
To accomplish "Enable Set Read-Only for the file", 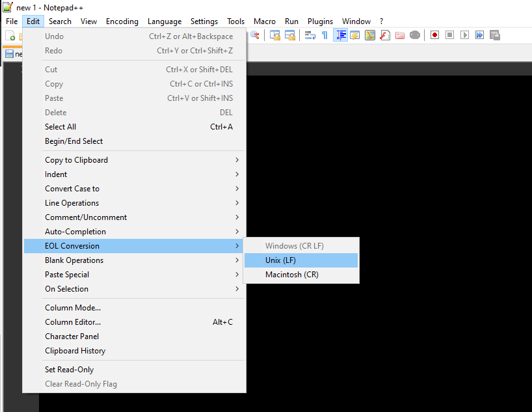I will pos(69,370).
